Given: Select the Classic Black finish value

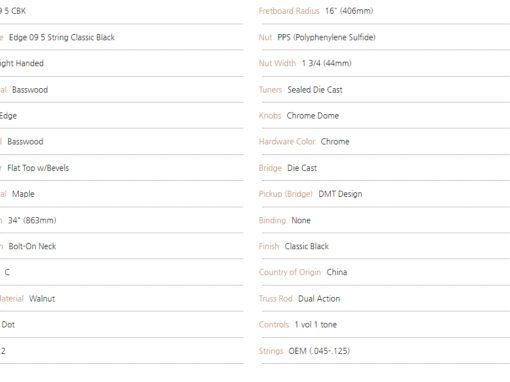Looking at the screenshot, I should click(307, 246).
